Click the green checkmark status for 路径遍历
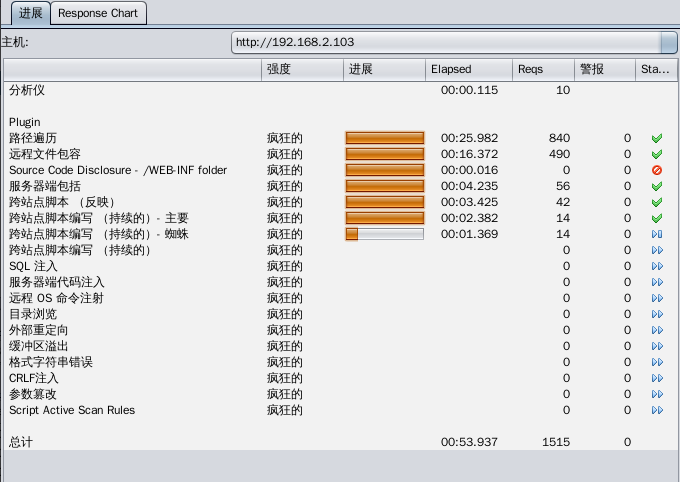 [x=657, y=138]
